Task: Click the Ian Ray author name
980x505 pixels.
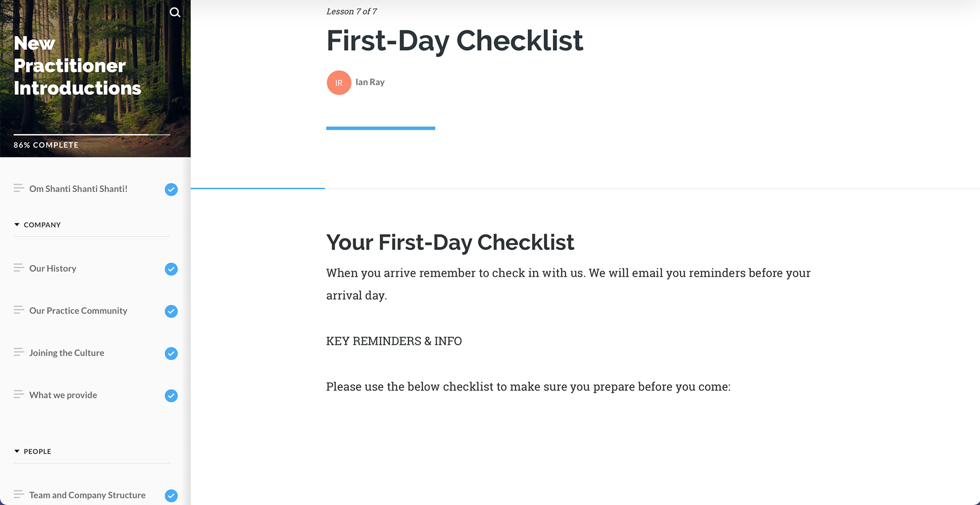Action: point(370,82)
